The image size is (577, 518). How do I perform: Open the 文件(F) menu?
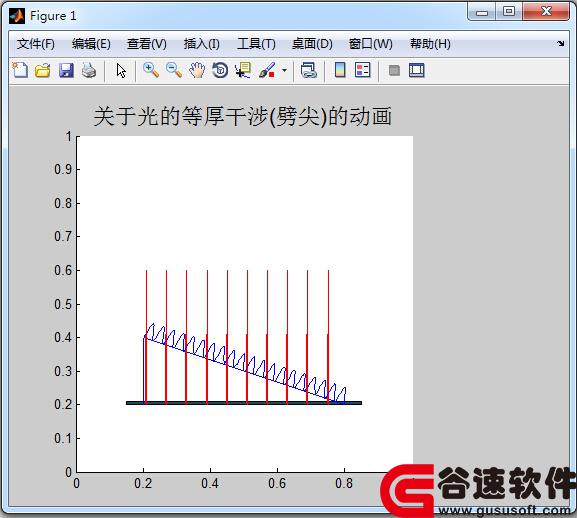coord(36,44)
